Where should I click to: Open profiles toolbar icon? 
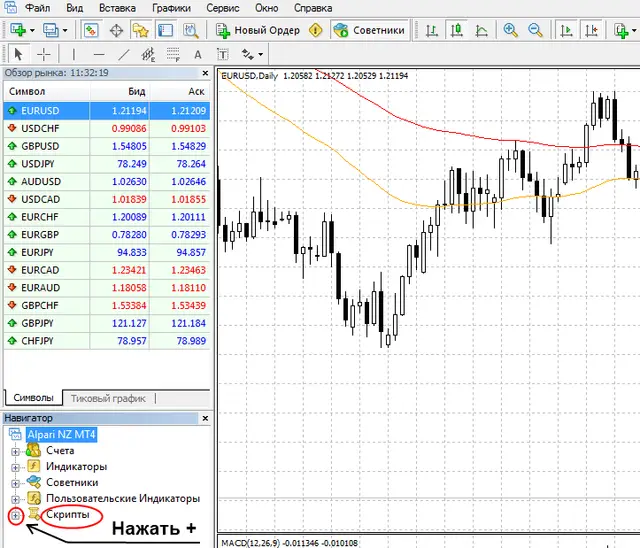click(51, 30)
